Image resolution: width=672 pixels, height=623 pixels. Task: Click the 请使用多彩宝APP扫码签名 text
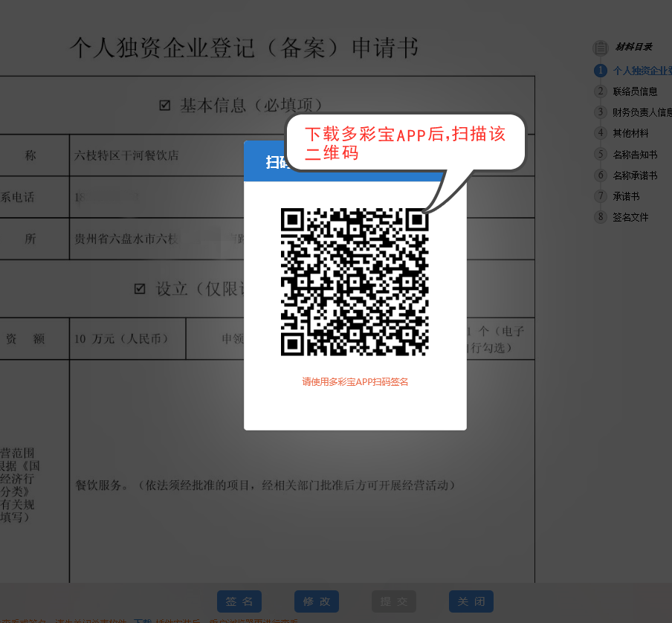[x=355, y=382]
